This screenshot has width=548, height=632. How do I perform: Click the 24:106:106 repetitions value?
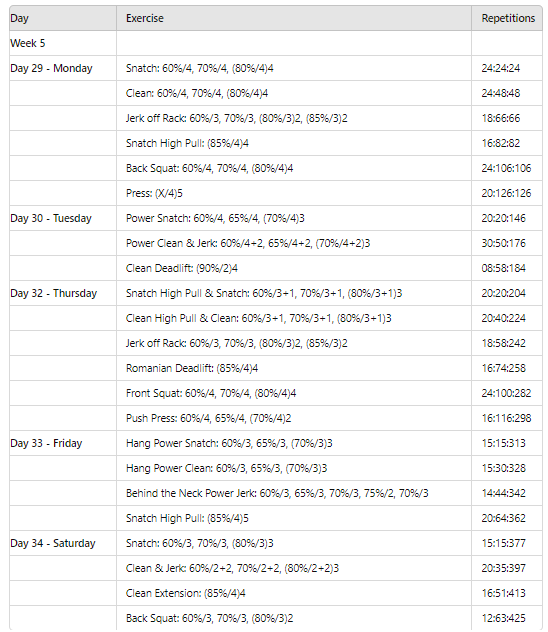point(506,168)
